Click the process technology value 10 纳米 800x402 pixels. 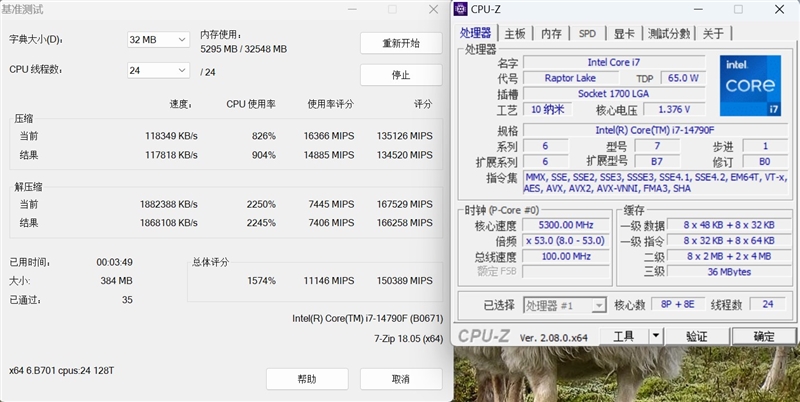(x=547, y=109)
